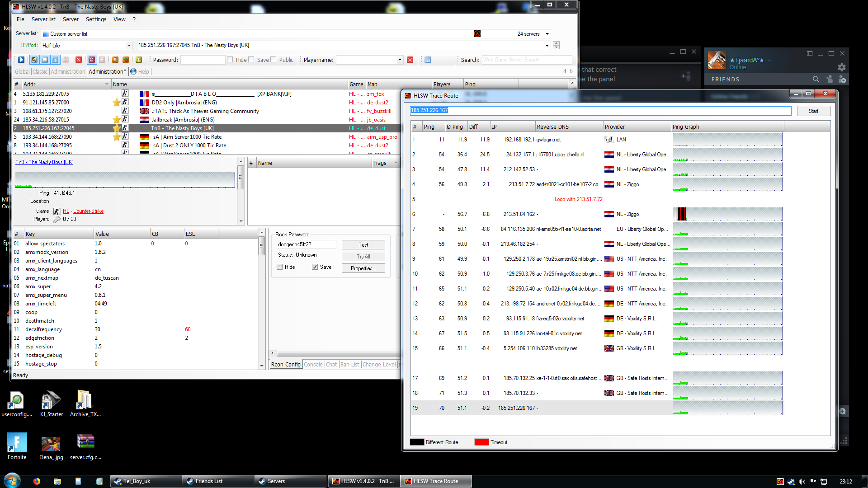The image size is (868, 488).
Task: Click the yellow info toolbar icon
Action: coord(139,60)
